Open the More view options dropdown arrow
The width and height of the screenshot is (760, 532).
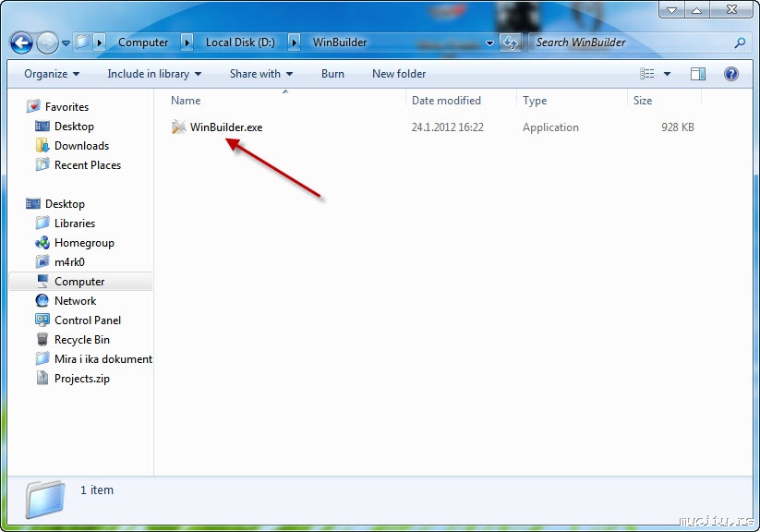pos(667,74)
